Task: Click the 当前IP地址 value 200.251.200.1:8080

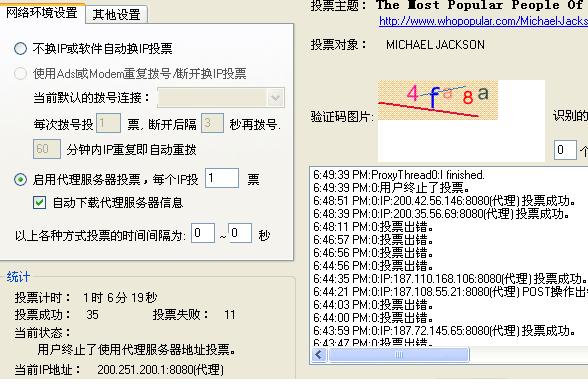Action: pyautogui.click(x=160, y=370)
